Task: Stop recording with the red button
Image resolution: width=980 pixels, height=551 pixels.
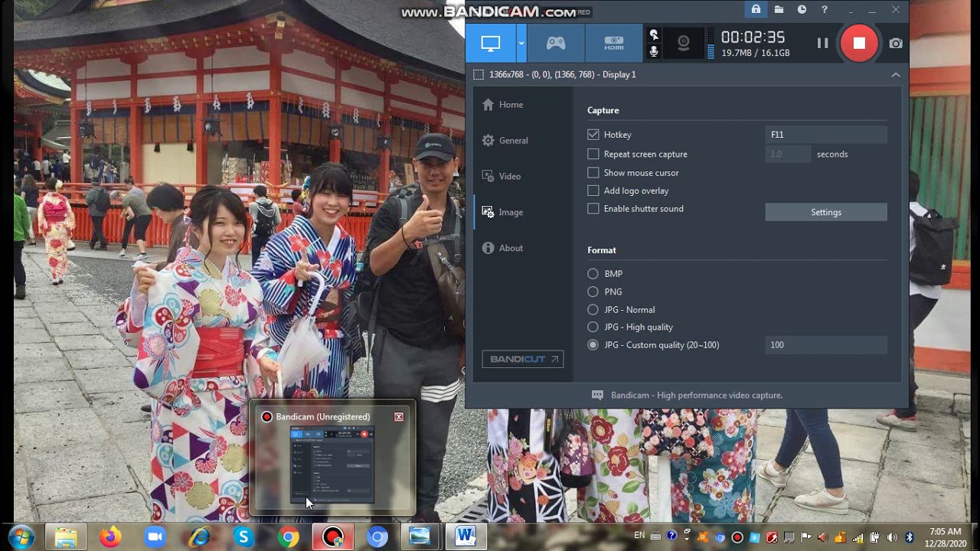Action: click(x=859, y=44)
